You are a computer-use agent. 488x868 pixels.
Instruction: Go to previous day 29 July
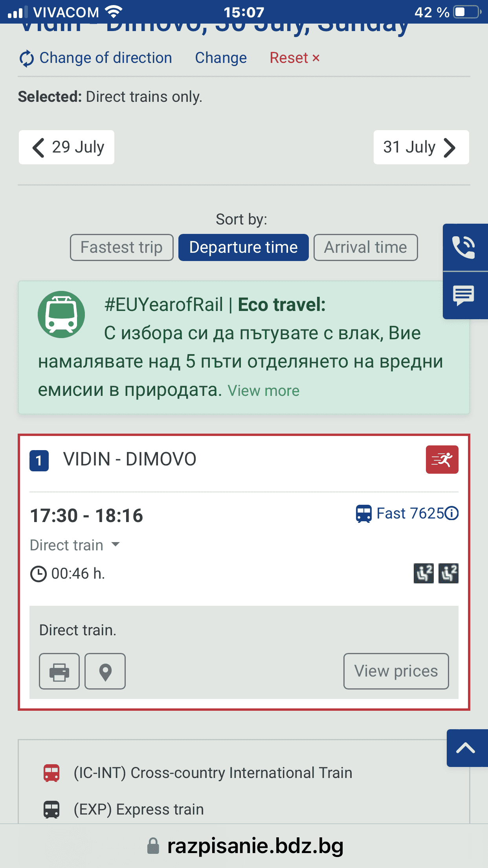(x=67, y=147)
